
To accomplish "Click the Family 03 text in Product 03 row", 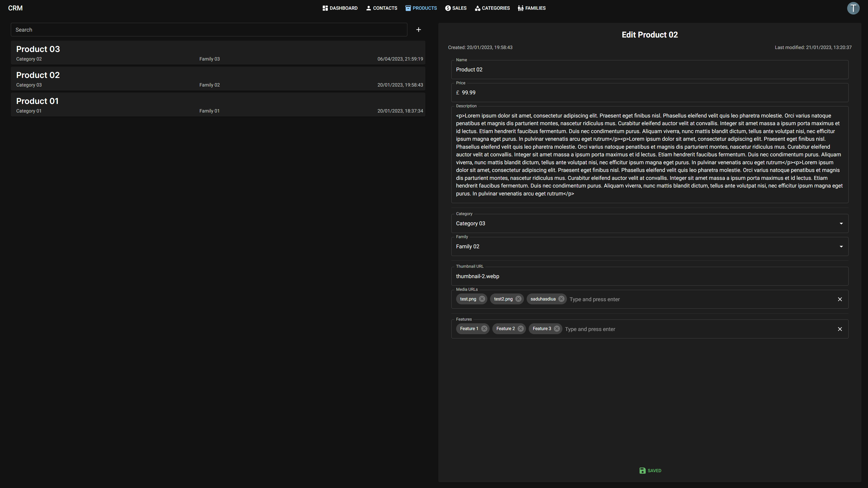I will point(209,59).
